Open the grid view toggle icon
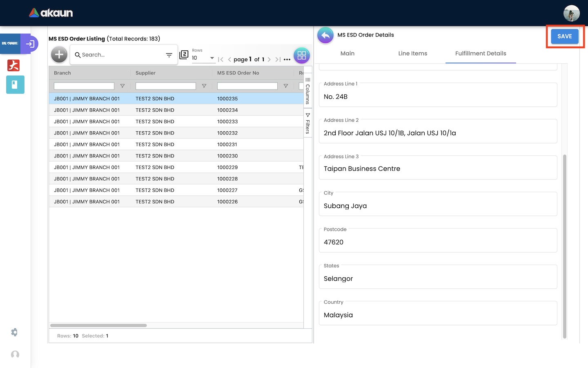Screen dimensions: 588x368 [x=302, y=55]
